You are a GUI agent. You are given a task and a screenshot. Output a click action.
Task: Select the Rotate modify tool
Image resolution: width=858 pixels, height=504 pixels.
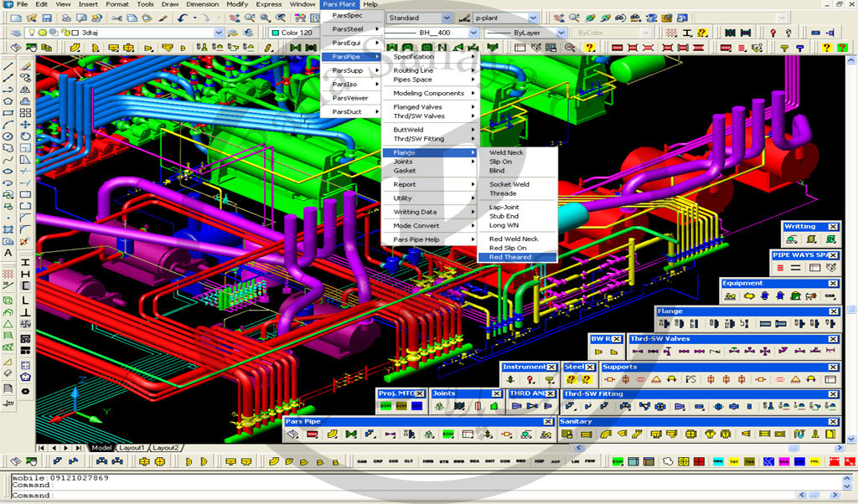coord(25,136)
